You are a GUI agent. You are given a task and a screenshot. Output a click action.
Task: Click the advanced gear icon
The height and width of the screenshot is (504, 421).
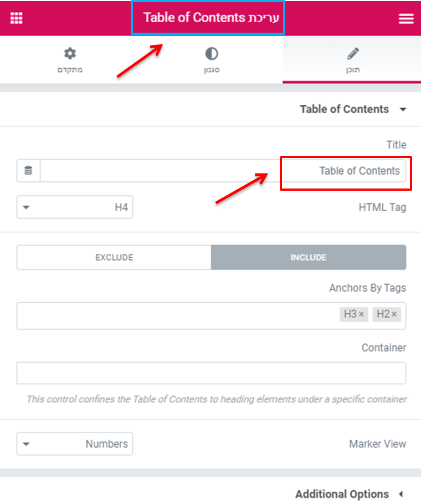point(70,53)
